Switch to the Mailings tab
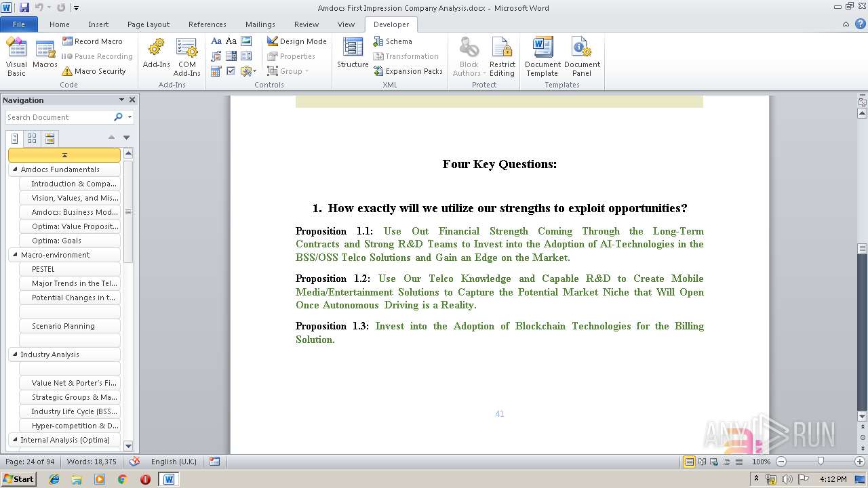The image size is (868, 488). pyautogui.click(x=260, y=24)
